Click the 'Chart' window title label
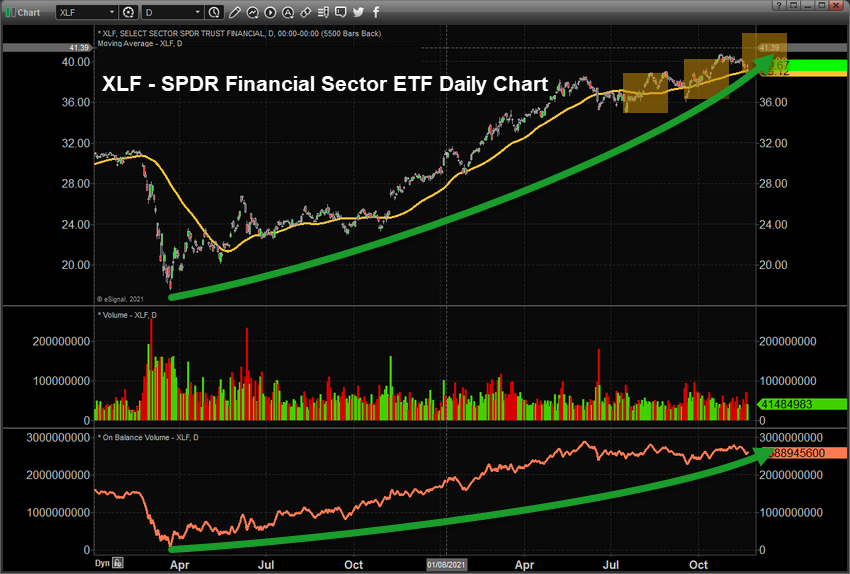 click(x=29, y=12)
